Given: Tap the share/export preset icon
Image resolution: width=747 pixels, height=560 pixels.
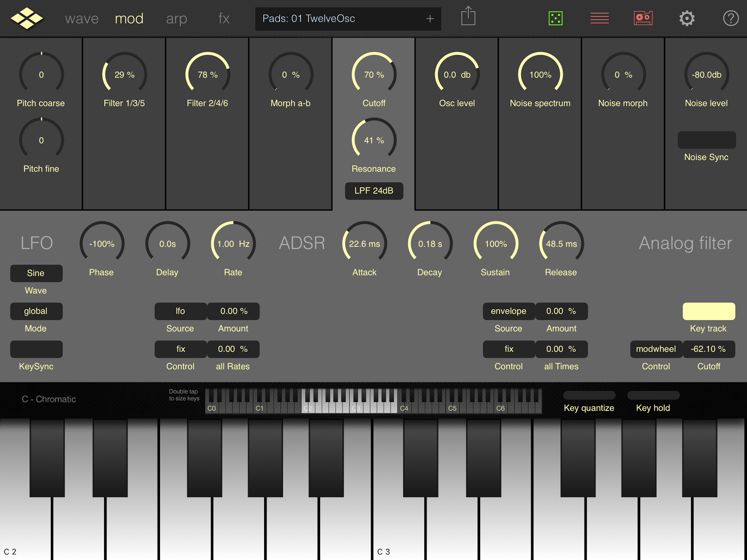Looking at the screenshot, I should pyautogui.click(x=468, y=16).
